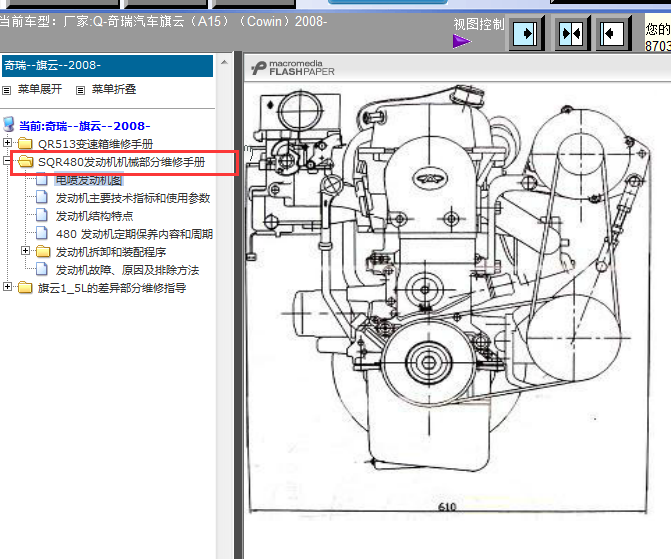Open 发动机故障、原因及排除方法 page
Screen dimensions: 671x559
coord(128,270)
